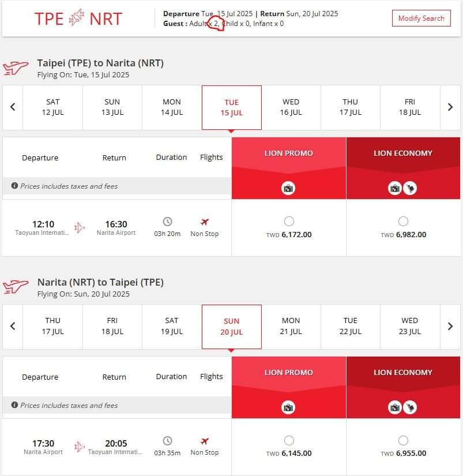Viewport: 463px width, 476px height.
Task: Show later outbound dates with right arrow
Action: coord(450,107)
